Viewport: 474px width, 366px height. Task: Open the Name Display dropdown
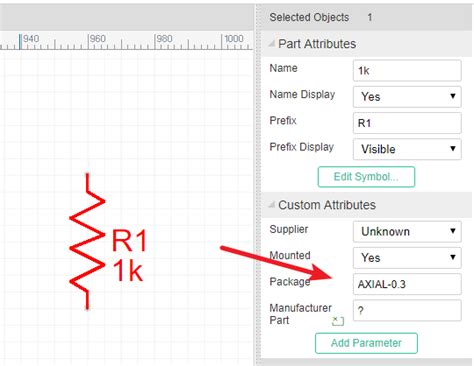407,97
